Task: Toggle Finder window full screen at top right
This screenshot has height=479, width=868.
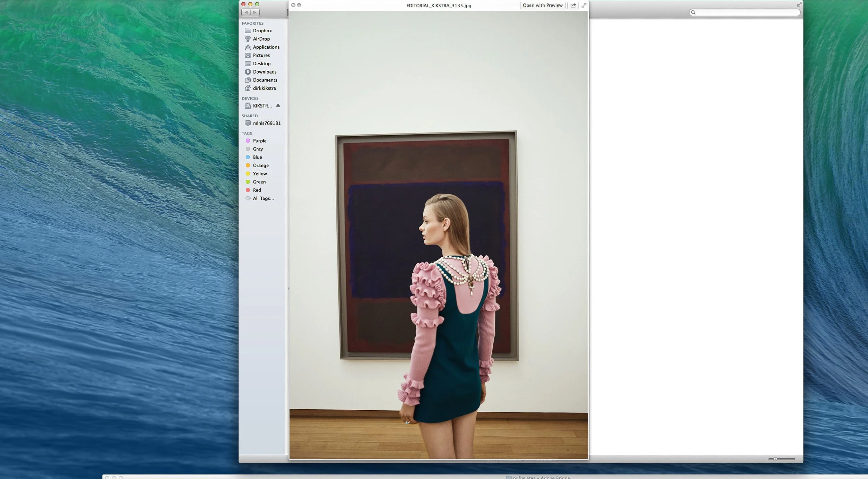Action: pyautogui.click(x=800, y=4)
